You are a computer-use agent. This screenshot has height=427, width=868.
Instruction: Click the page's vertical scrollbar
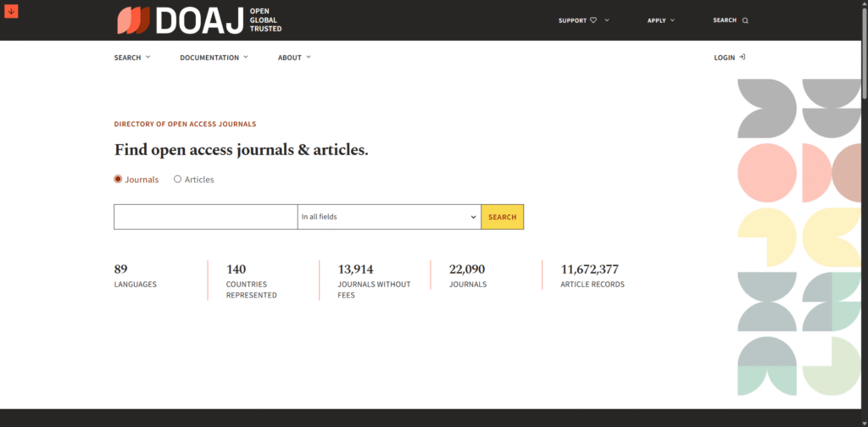[863, 212]
